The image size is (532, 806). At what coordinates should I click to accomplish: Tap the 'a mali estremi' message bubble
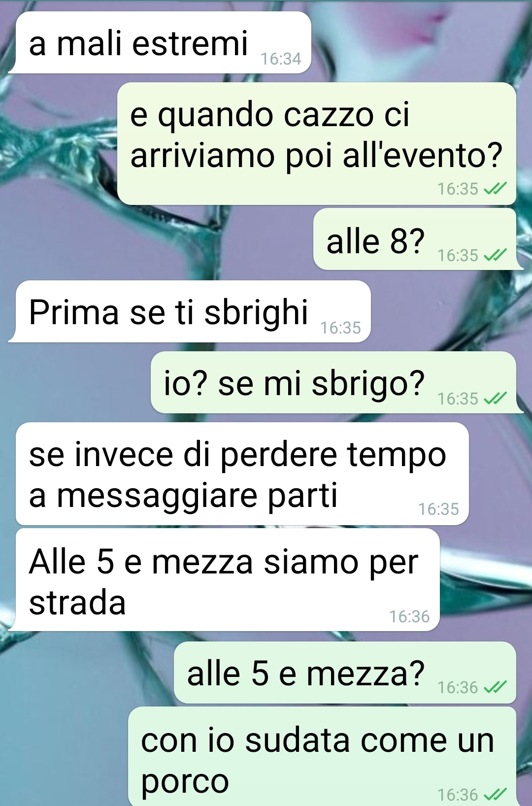pos(160,43)
